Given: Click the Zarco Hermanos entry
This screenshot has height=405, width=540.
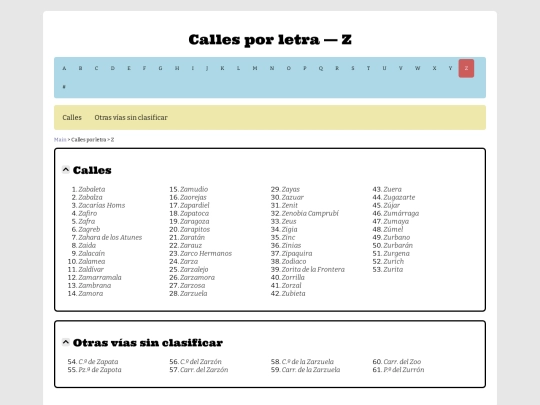Looking at the screenshot, I should pyautogui.click(x=206, y=253).
